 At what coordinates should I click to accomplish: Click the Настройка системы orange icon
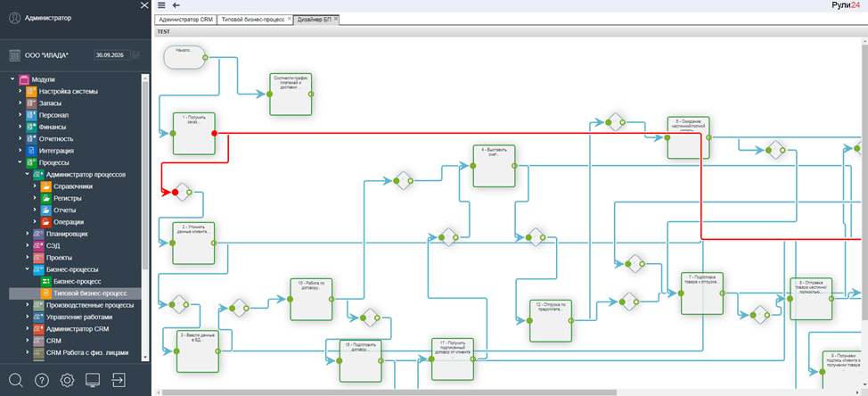coord(31,91)
